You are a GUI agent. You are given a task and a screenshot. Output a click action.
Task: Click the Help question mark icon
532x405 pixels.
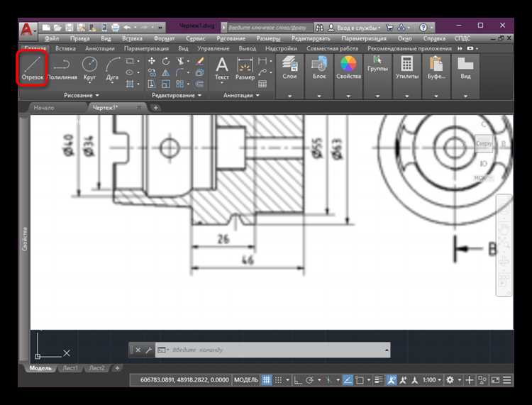[423, 28]
